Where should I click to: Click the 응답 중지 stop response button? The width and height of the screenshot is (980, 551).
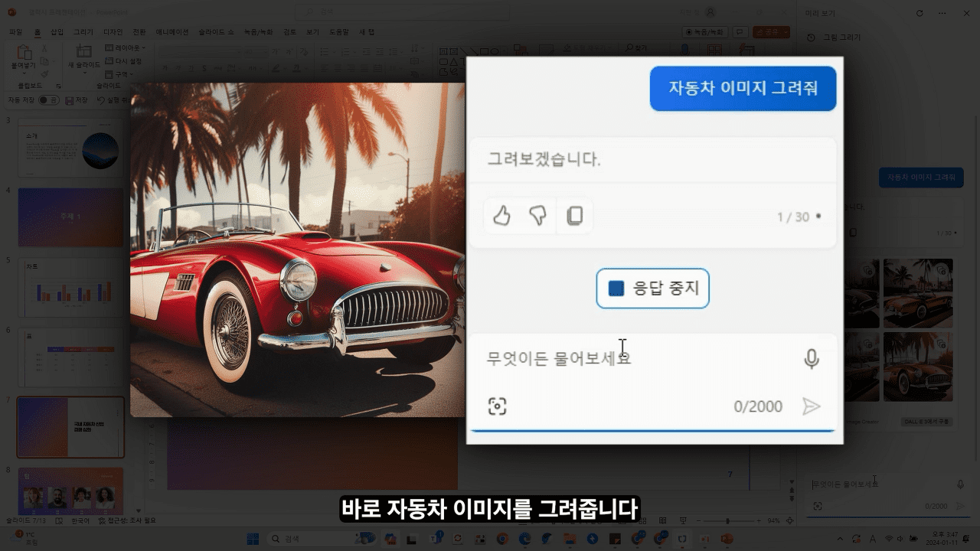(652, 289)
